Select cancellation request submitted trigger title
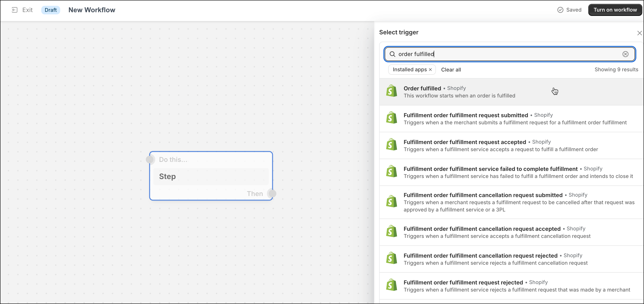 coord(483,195)
